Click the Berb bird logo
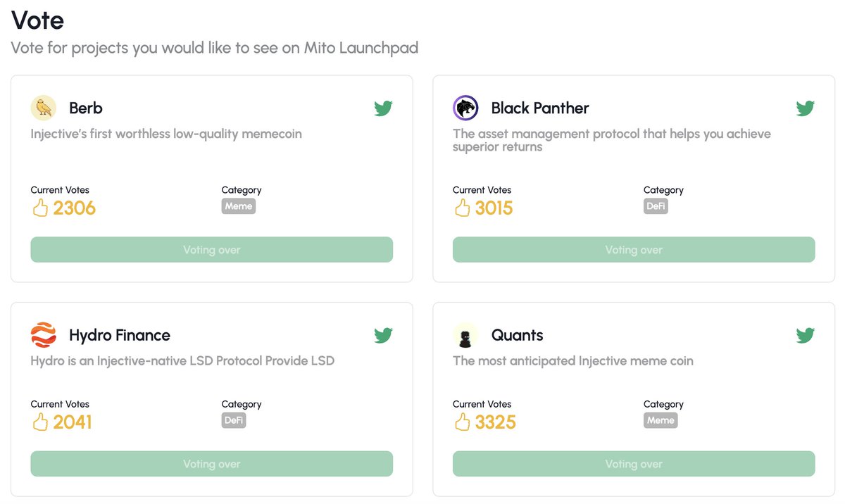The height and width of the screenshot is (504, 845). pos(44,108)
